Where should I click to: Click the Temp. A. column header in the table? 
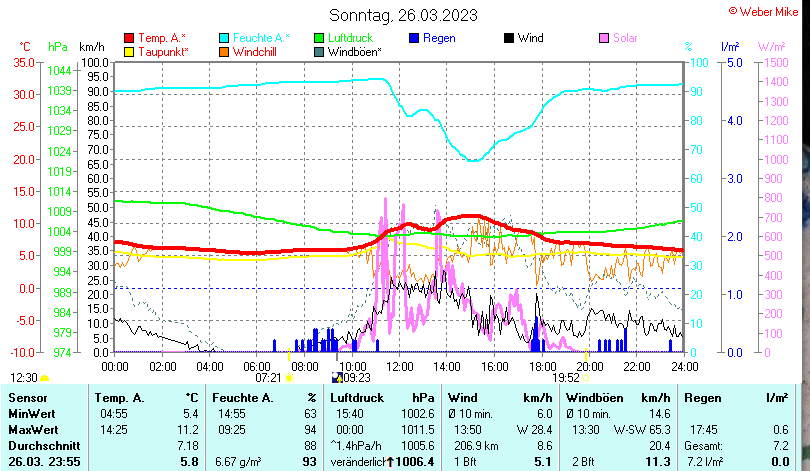119,398
